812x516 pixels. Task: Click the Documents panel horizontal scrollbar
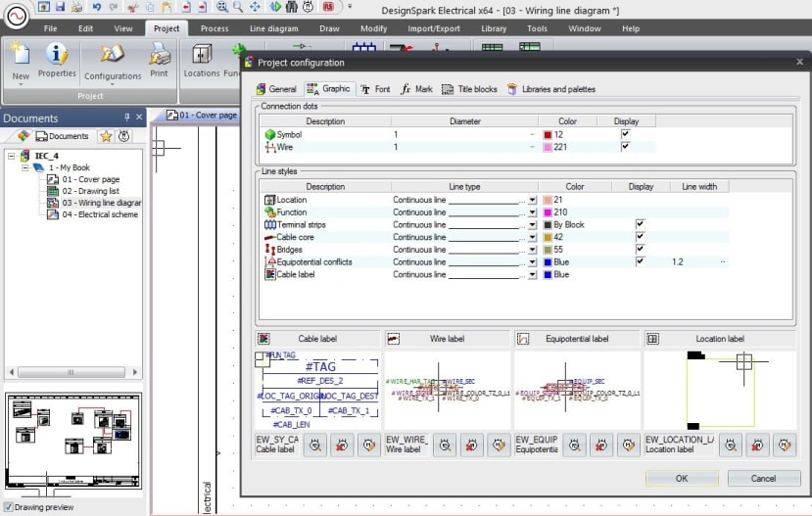tap(73, 372)
